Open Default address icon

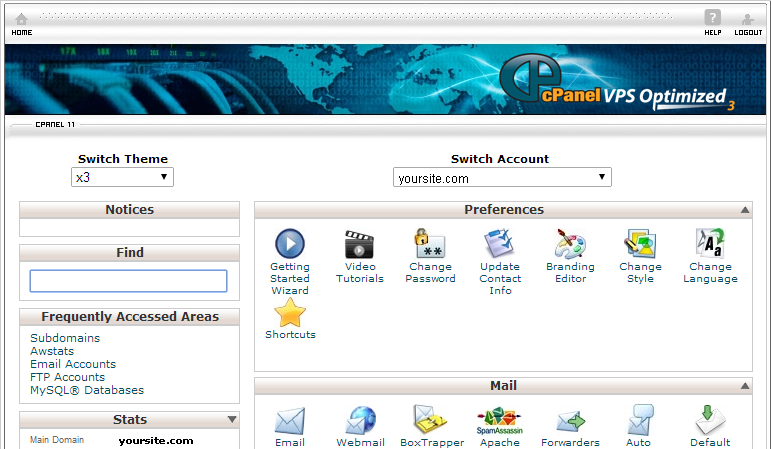(x=710, y=420)
